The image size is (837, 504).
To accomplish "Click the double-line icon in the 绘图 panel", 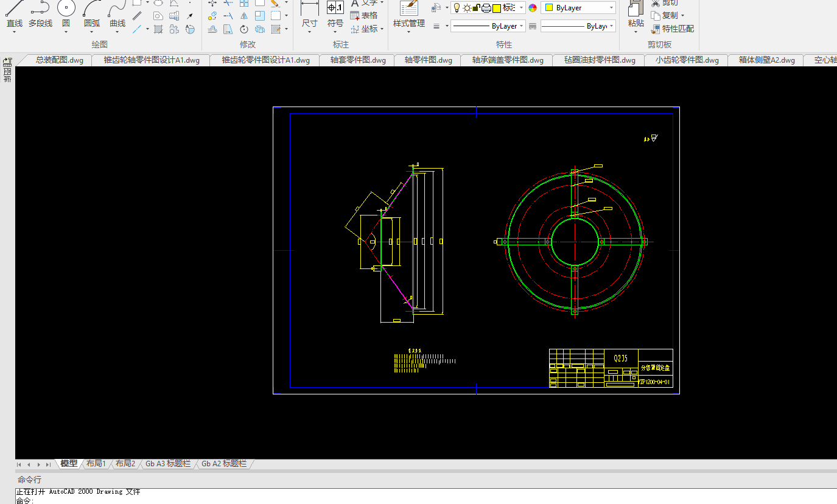I will (138, 16).
